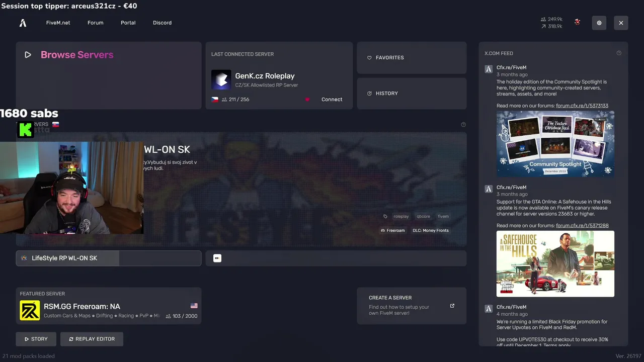Open the GenK.cz Roleplay server entry
644x362 pixels.
(x=279, y=75)
